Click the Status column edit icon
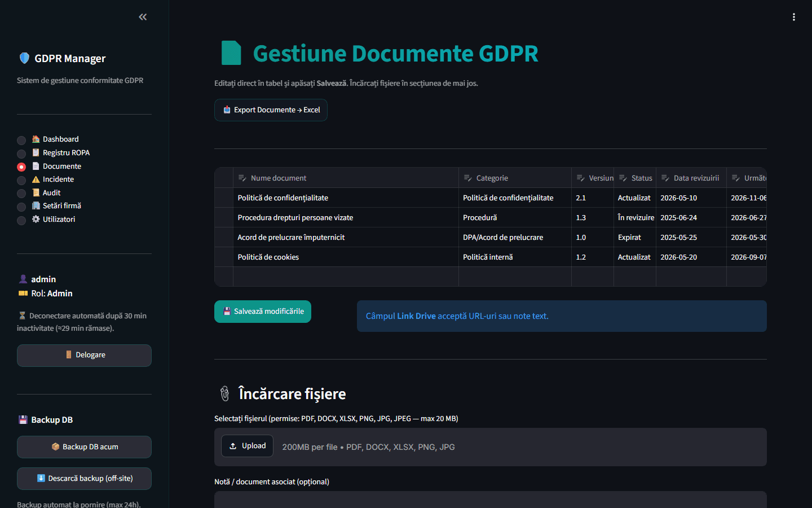 point(623,178)
